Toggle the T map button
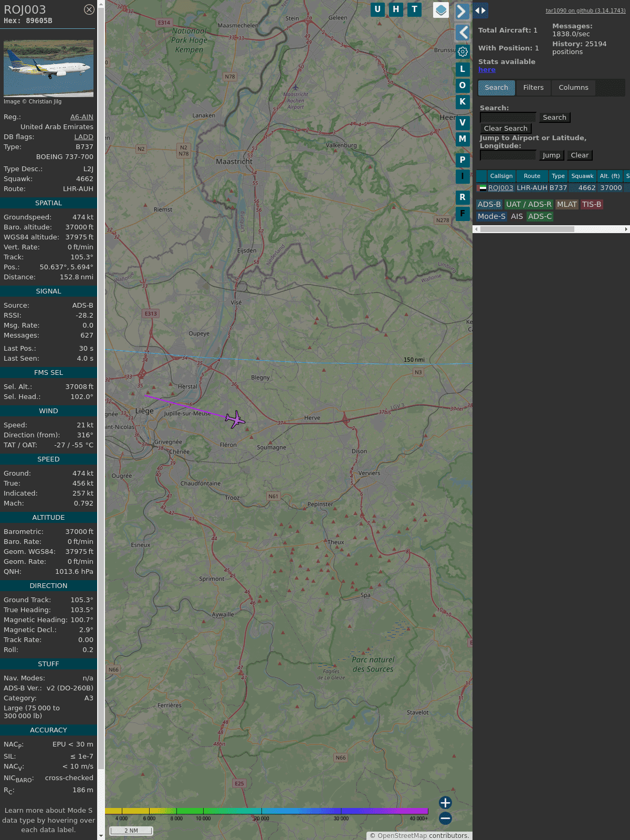Viewport: 630px width, 840px height. [x=415, y=9]
